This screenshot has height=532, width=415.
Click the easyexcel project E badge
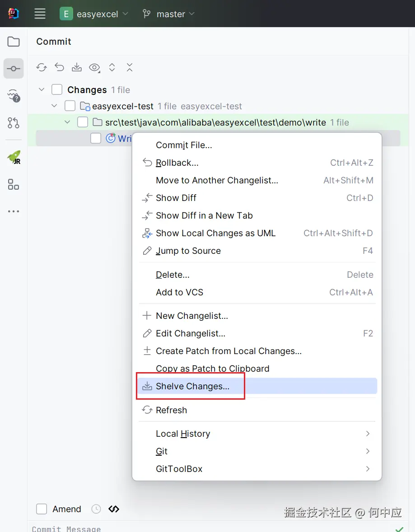pyautogui.click(x=66, y=14)
